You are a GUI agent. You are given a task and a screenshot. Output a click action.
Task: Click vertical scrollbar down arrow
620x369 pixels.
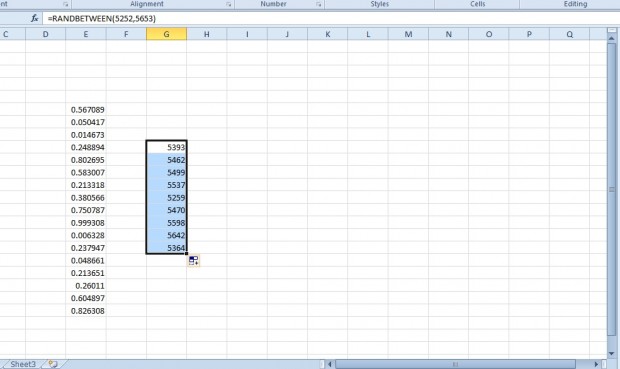click(x=611, y=354)
